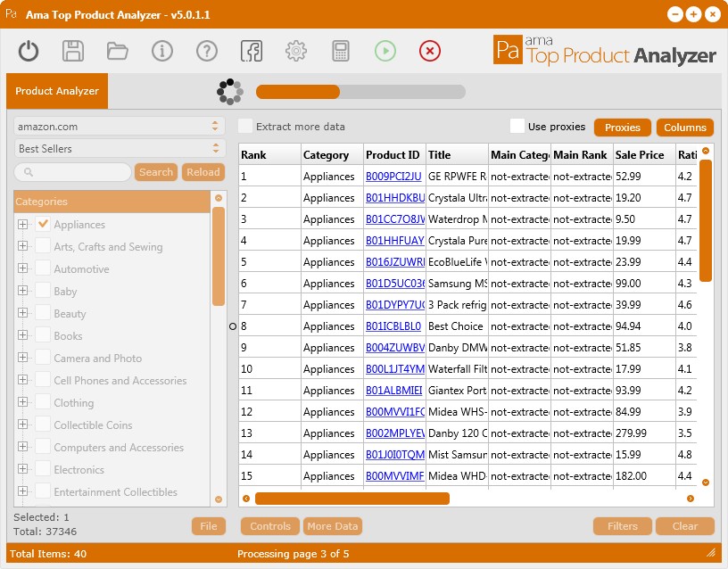Viewport: 728px width, 569px height.
Task: Click the table scroll-left arrow icon
Action: click(246, 499)
